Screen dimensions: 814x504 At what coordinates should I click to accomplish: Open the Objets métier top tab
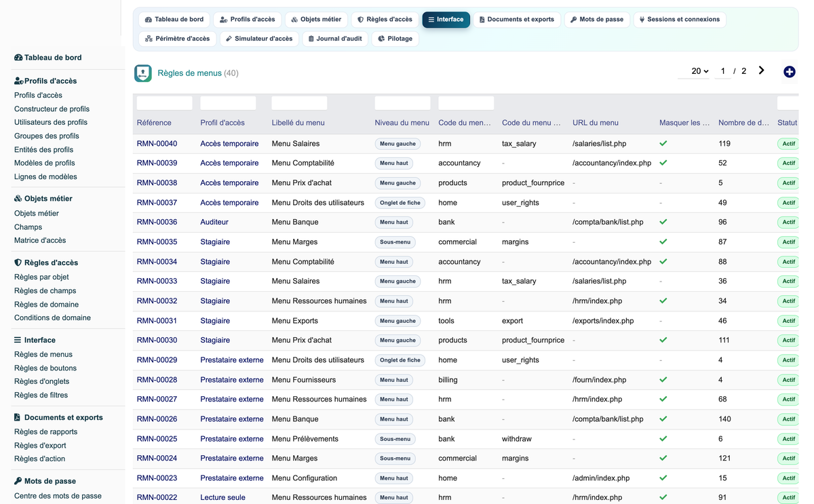pyautogui.click(x=315, y=20)
